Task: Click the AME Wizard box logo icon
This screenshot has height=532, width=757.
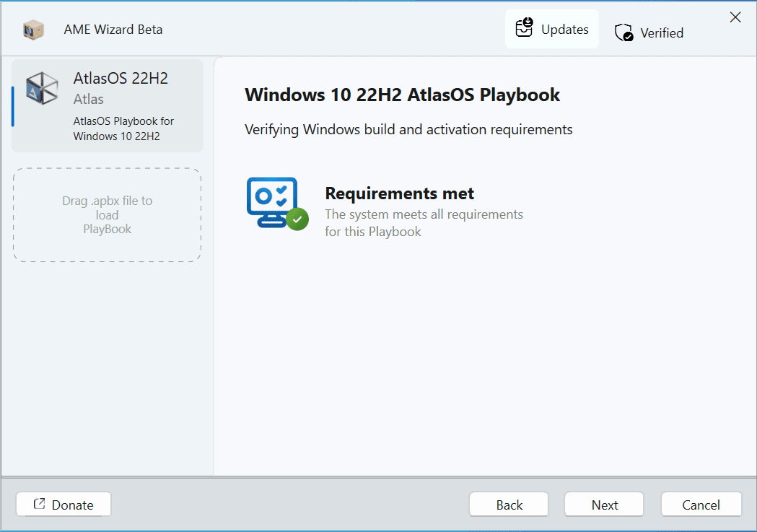Action: point(33,30)
